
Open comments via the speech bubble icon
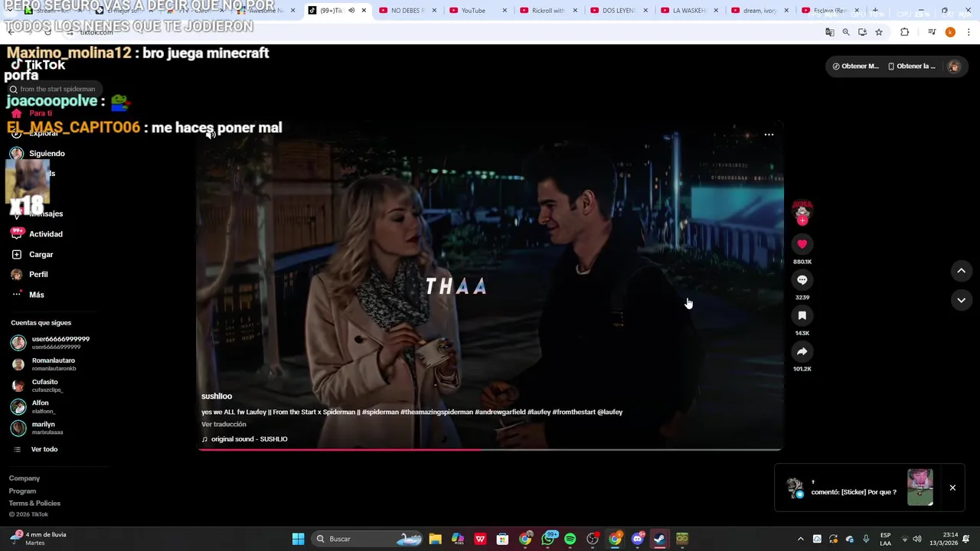click(x=802, y=280)
